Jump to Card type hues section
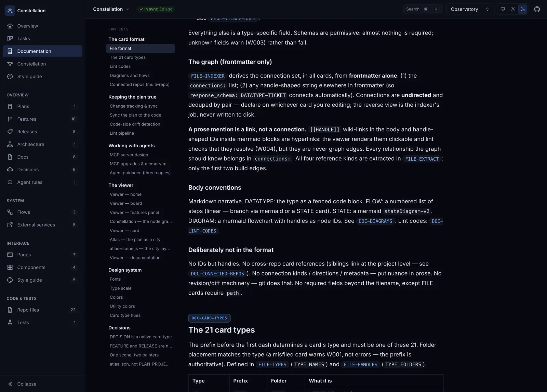The image size is (547, 392). tap(125, 315)
